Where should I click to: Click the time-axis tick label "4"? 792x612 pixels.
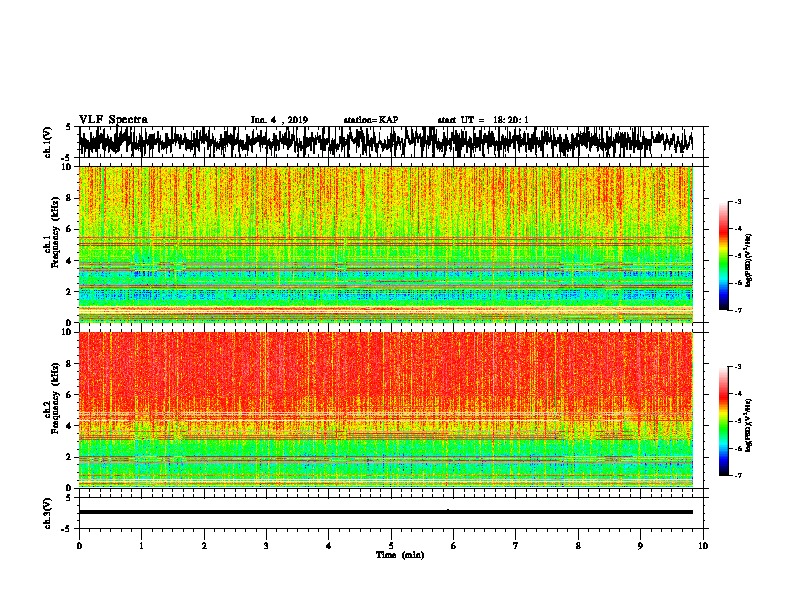(329, 546)
